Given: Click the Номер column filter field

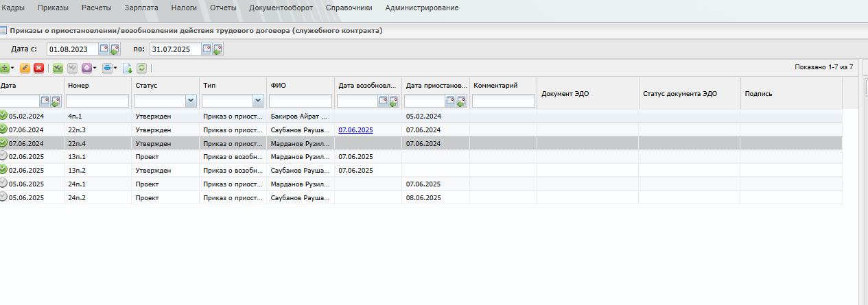Looking at the screenshot, I should [97, 101].
